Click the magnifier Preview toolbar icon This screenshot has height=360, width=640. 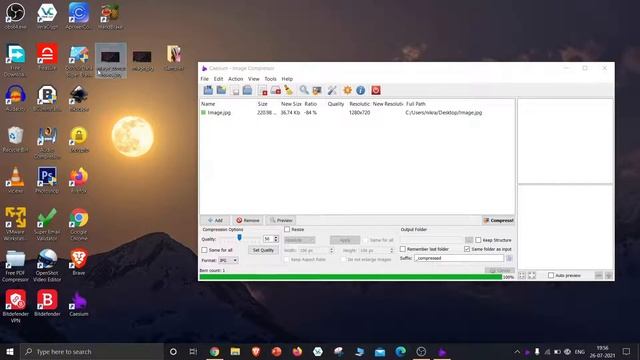(304, 90)
